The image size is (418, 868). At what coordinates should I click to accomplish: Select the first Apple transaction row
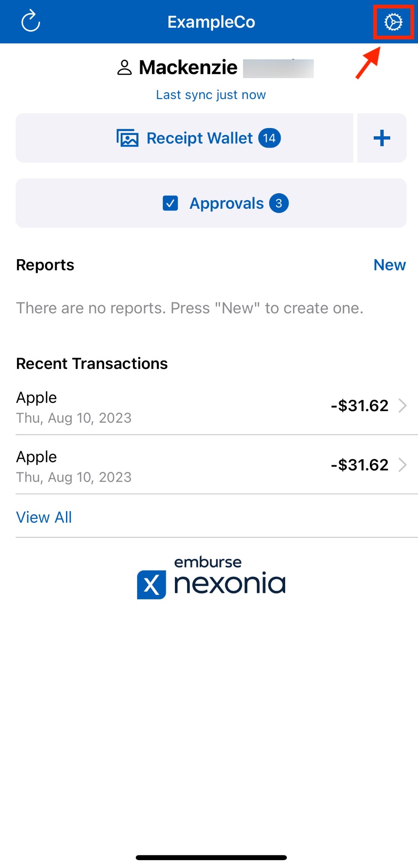(174, 407)
